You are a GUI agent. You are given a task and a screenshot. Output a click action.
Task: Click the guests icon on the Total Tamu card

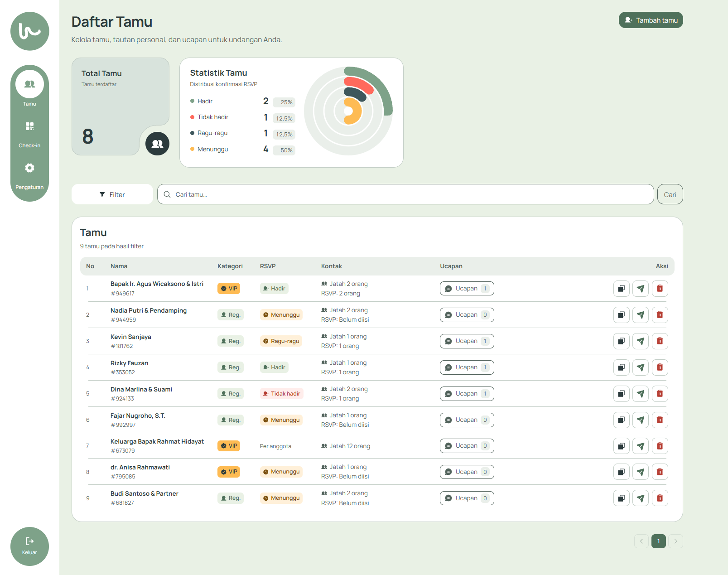[157, 144]
